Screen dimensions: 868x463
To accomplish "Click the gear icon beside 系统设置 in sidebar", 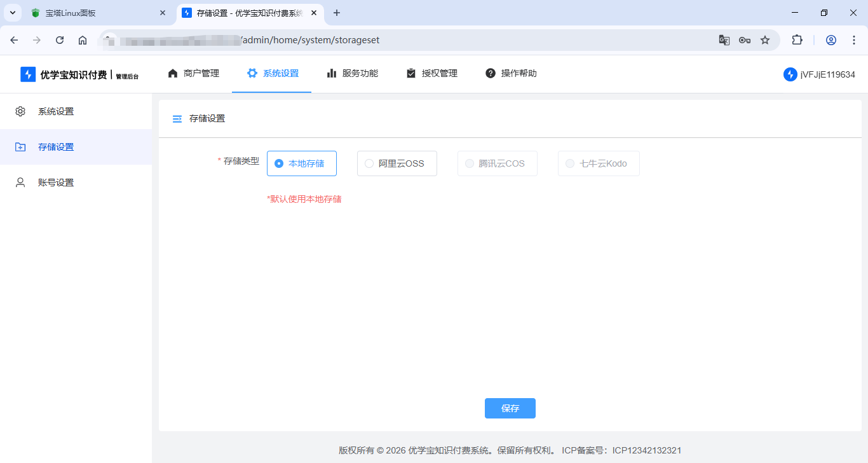I will (x=20, y=111).
